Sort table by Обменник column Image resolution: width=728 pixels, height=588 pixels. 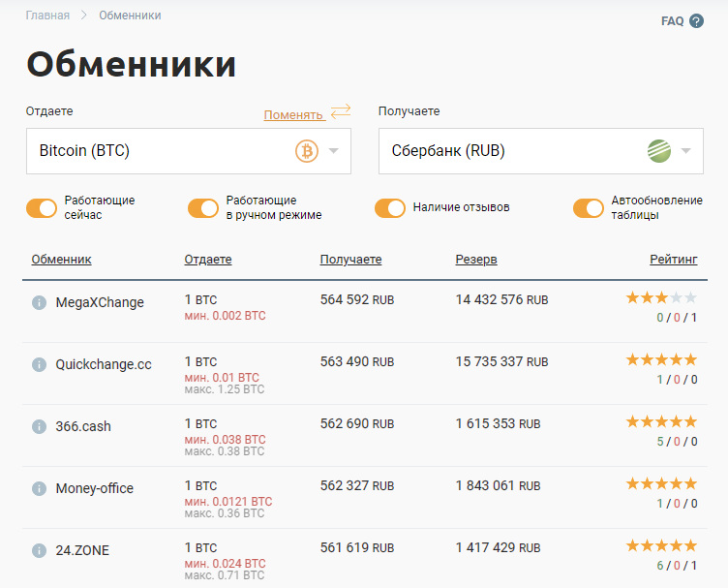tap(61, 260)
